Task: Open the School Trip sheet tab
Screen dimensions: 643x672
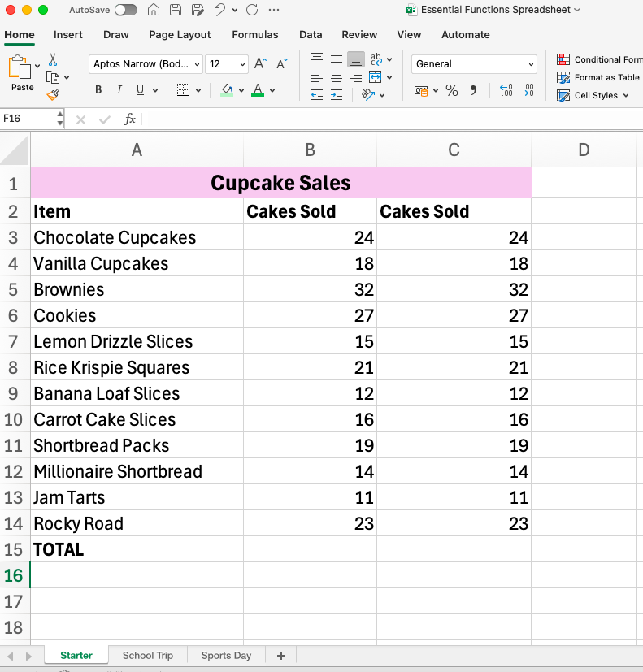Action: tap(147, 656)
